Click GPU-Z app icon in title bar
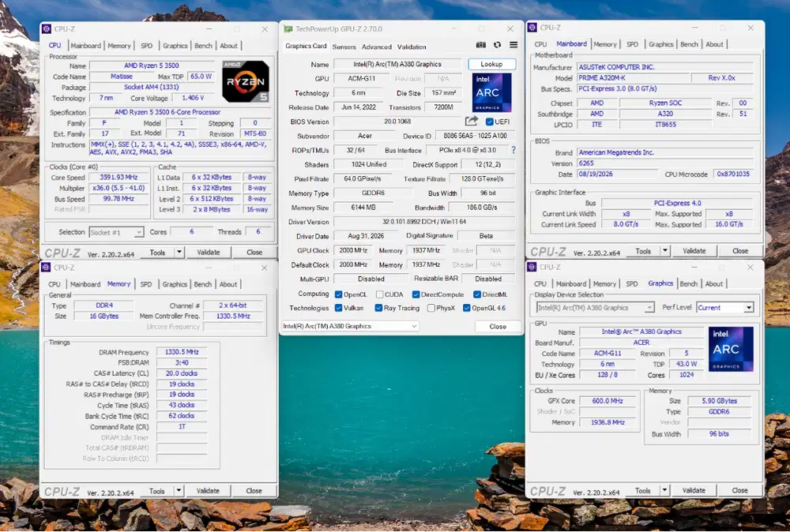Image resolution: width=790 pixels, height=532 pixels. (288, 29)
